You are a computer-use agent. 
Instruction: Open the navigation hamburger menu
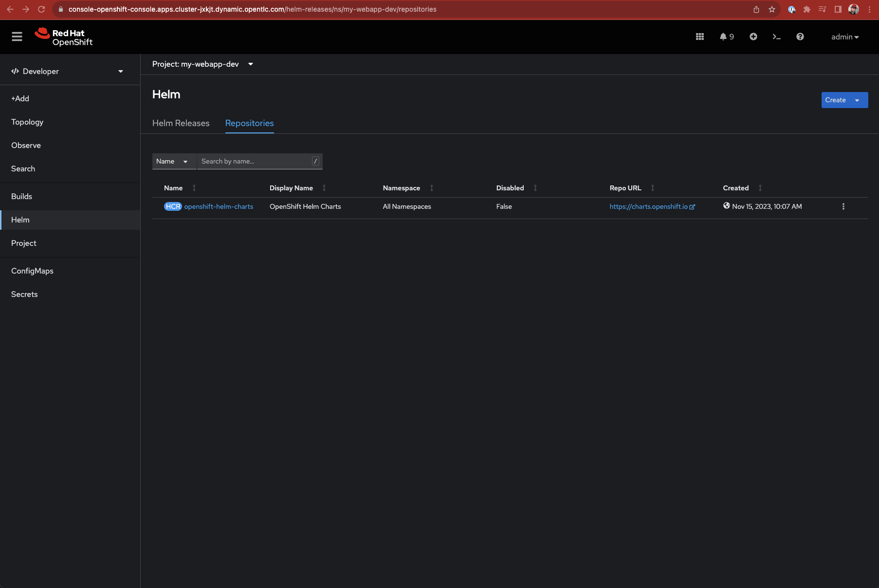(17, 37)
